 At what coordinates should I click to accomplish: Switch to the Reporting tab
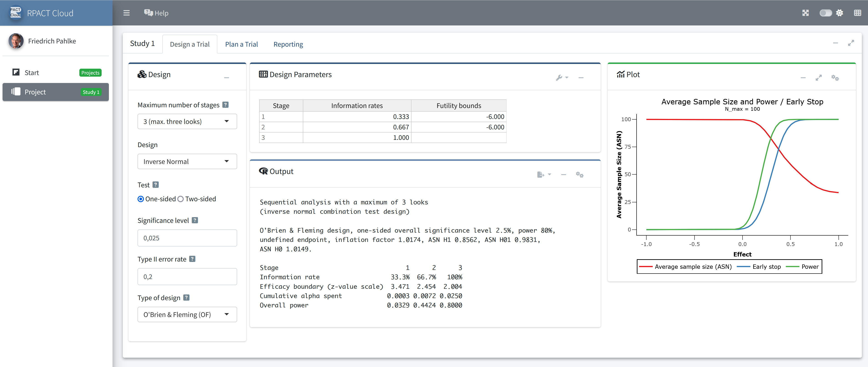(x=288, y=44)
